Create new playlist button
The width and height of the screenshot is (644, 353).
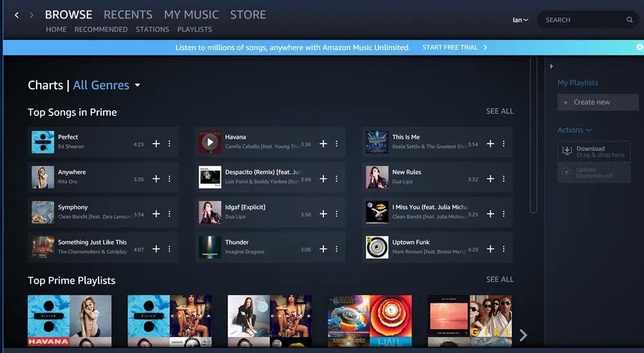(598, 102)
